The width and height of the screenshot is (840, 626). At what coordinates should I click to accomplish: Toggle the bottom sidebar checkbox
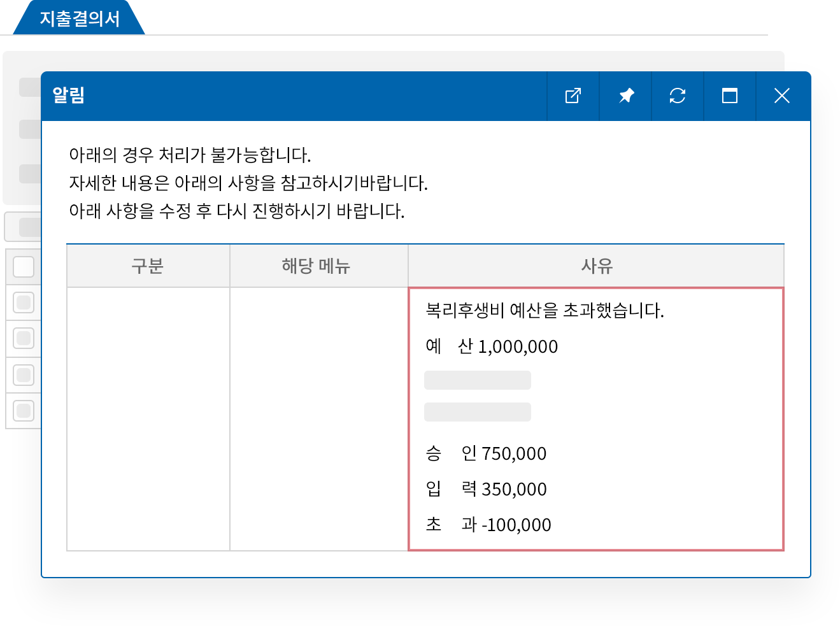pyautogui.click(x=24, y=410)
